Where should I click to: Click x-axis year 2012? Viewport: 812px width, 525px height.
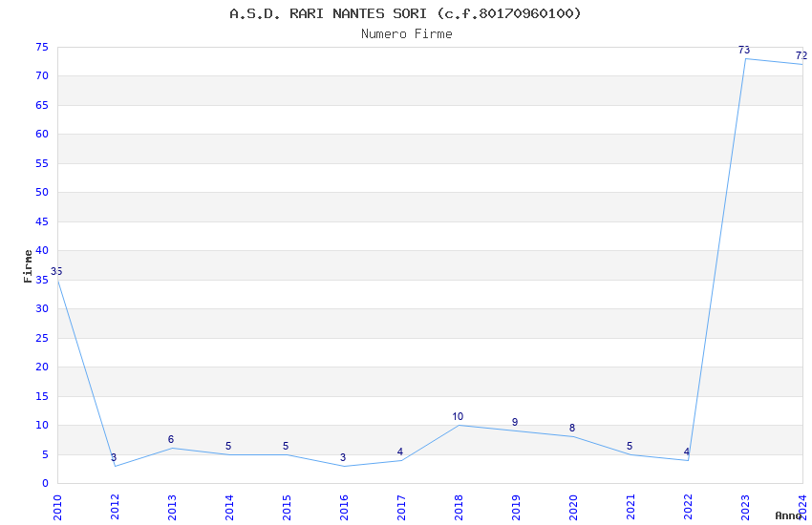115,508
